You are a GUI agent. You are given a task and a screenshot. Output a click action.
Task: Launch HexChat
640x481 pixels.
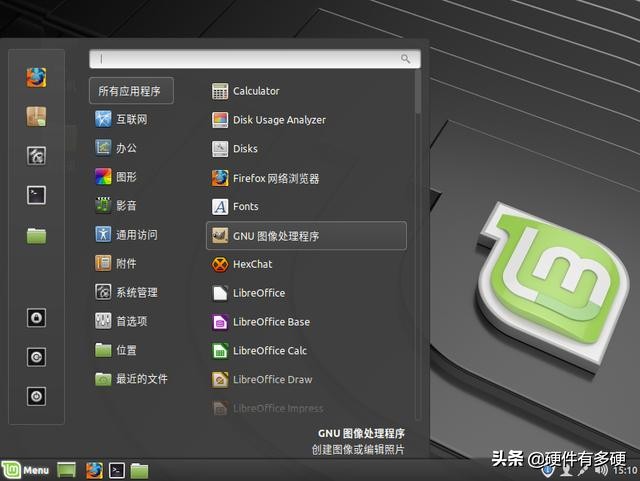click(x=242, y=264)
